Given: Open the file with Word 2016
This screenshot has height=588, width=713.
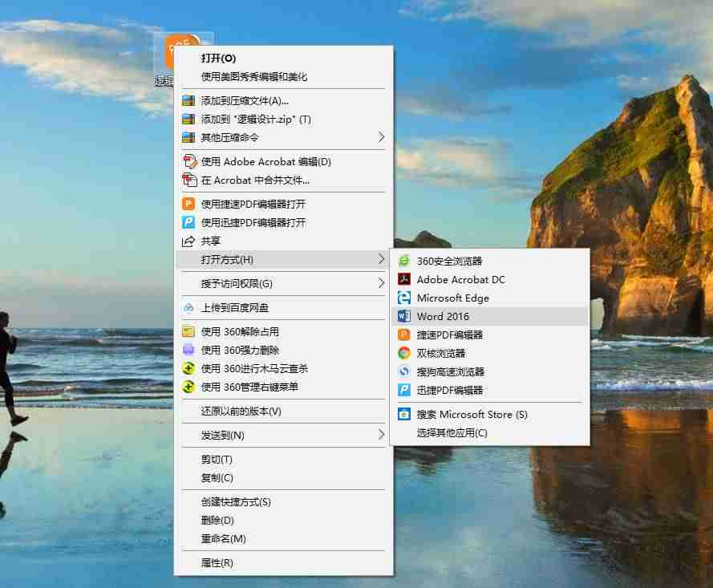Looking at the screenshot, I should point(490,316).
